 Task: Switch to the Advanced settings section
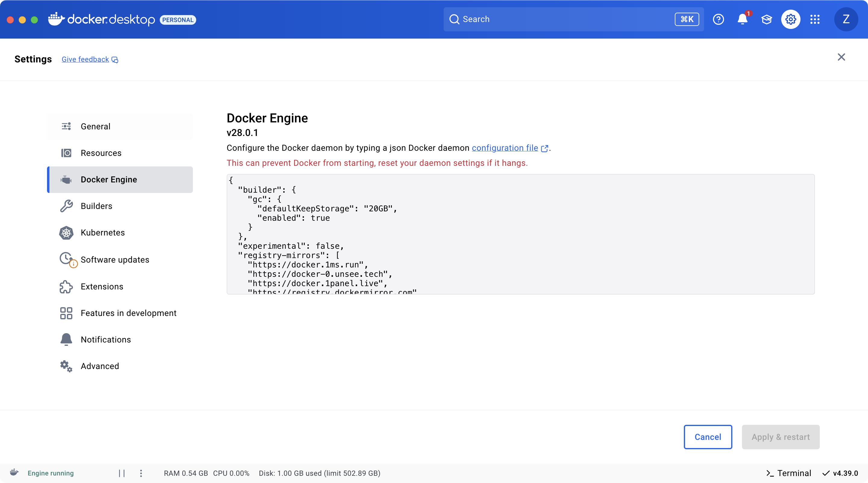coord(100,366)
